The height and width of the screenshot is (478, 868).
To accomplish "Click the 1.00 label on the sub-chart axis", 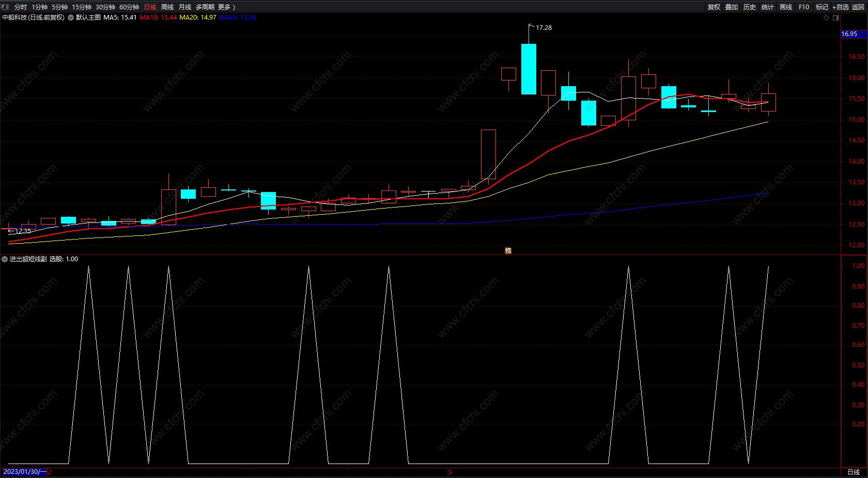I will [x=858, y=266].
